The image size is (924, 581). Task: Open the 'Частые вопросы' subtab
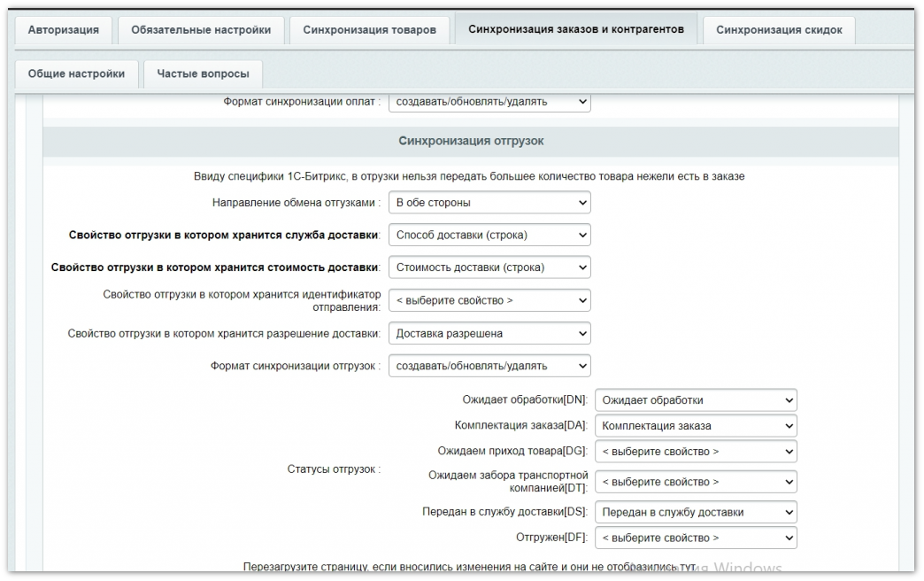(203, 74)
